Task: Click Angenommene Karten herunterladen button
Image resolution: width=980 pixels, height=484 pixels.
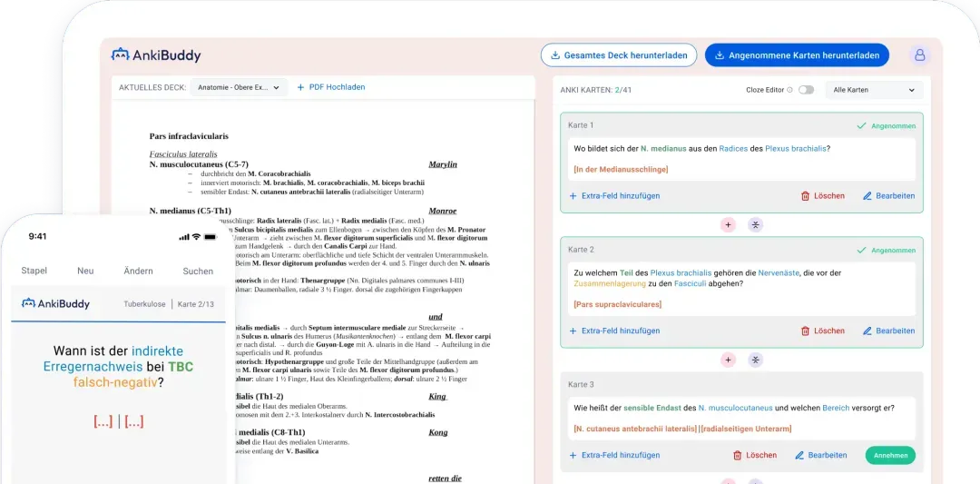Action: tap(797, 55)
